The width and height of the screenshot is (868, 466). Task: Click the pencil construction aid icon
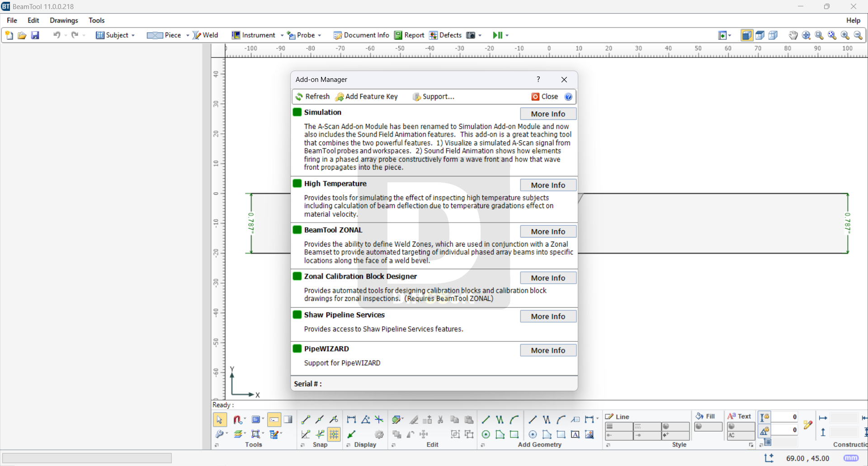tap(808, 424)
